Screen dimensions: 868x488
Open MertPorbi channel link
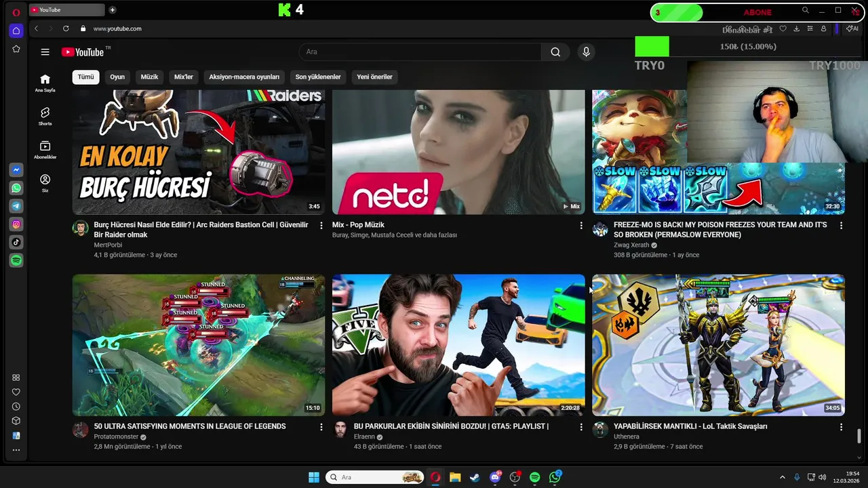(108, 245)
